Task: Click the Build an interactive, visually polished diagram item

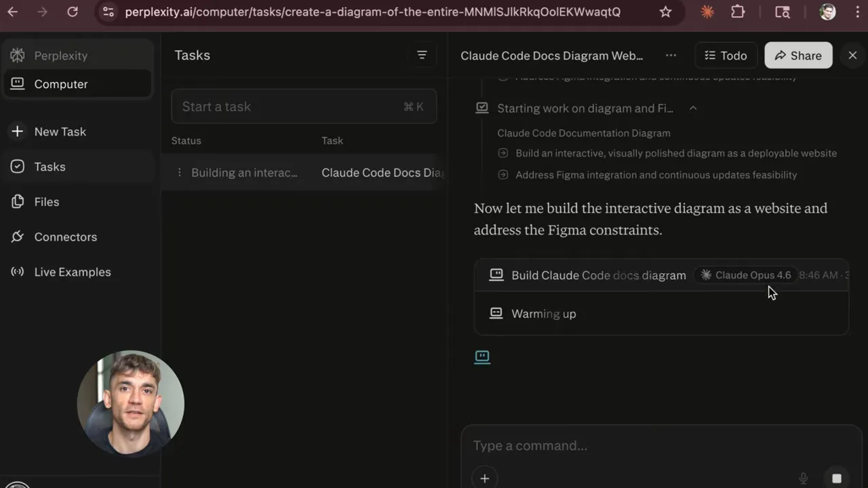Action: coord(676,153)
